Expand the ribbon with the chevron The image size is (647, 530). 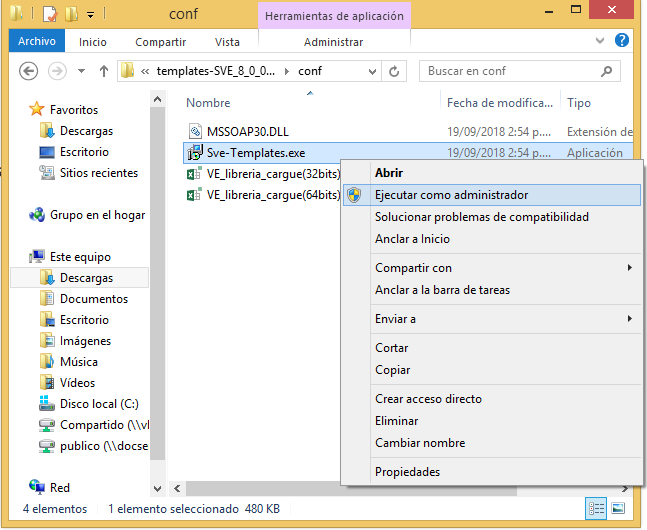click(x=600, y=40)
